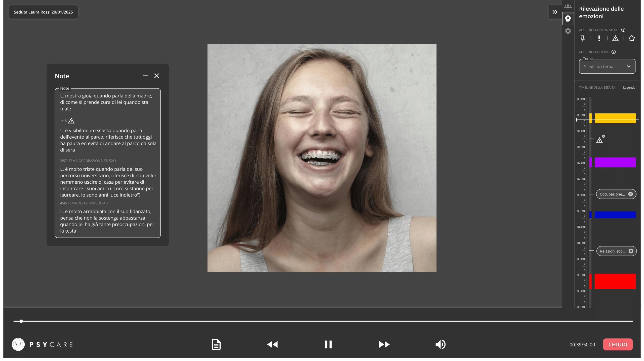
Task: Remove the Occupazione theme tag
Action: [630, 194]
